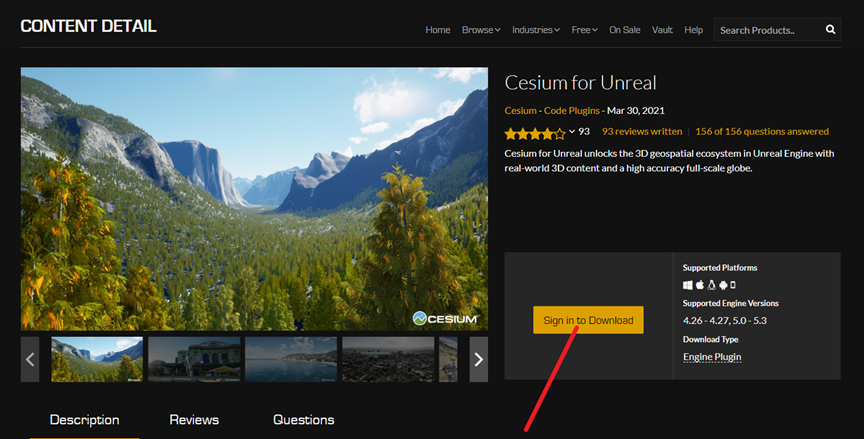864x439 pixels.
Task: Click the Engine Plugin download type link
Action: point(712,357)
